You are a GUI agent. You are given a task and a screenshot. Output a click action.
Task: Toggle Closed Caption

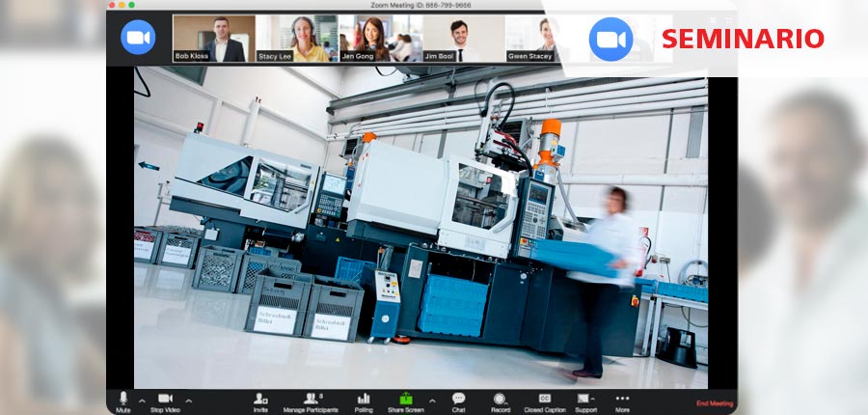pos(545,399)
